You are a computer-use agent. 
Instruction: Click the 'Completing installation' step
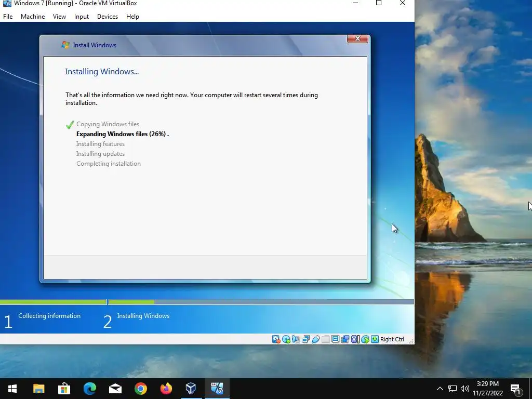pyautogui.click(x=108, y=164)
